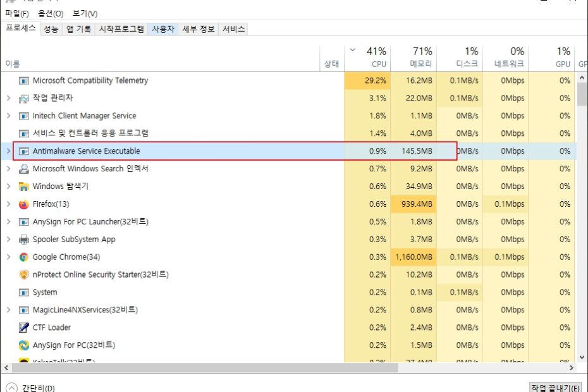This screenshot has width=588, height=392.
Task: Expand the Microsoft Windows Search 인덱서 row
Action: click(9, 169)
